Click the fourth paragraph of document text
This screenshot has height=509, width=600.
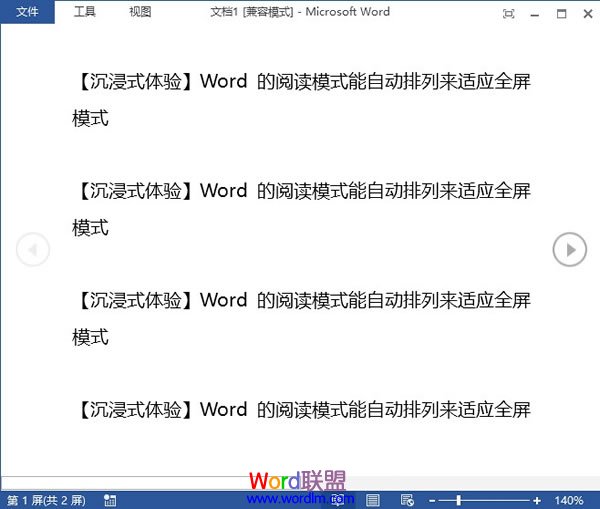300,409
